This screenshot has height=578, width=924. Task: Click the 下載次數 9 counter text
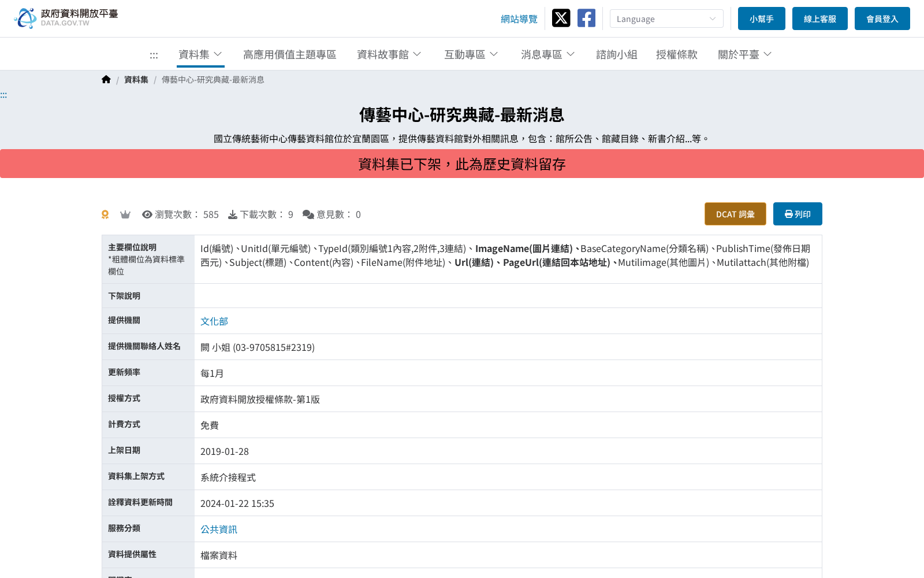(x=267, y=214)
